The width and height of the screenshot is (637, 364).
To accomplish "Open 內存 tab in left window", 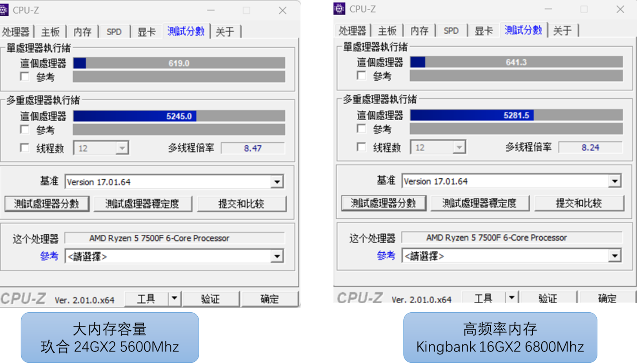I will 82,32.
